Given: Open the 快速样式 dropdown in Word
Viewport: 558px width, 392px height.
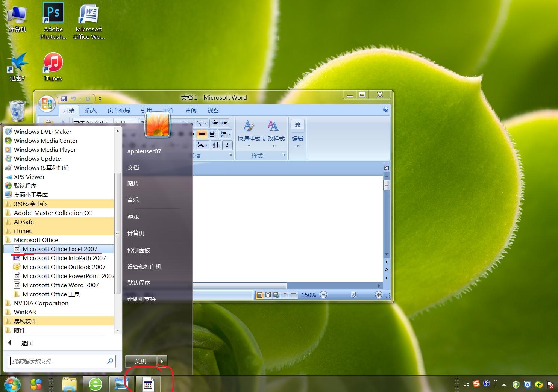Looking at the screenshot, I should 249,133.
